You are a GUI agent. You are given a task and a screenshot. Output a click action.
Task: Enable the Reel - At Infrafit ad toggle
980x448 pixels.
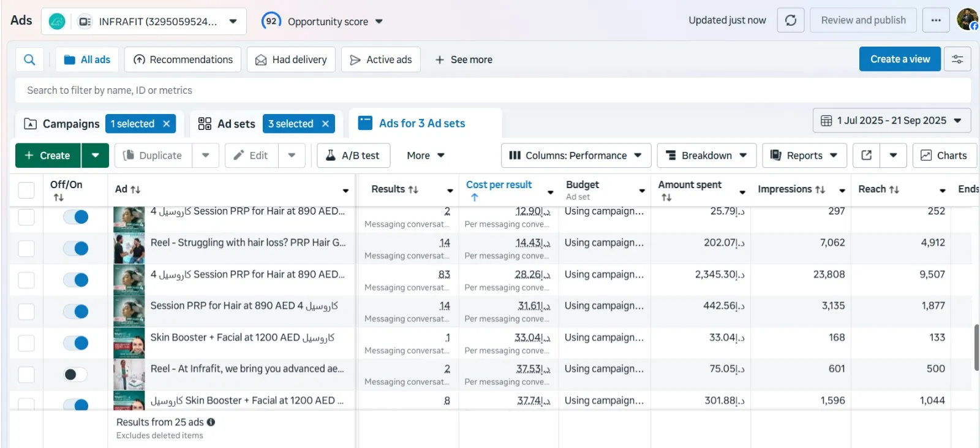click(76, 374)
